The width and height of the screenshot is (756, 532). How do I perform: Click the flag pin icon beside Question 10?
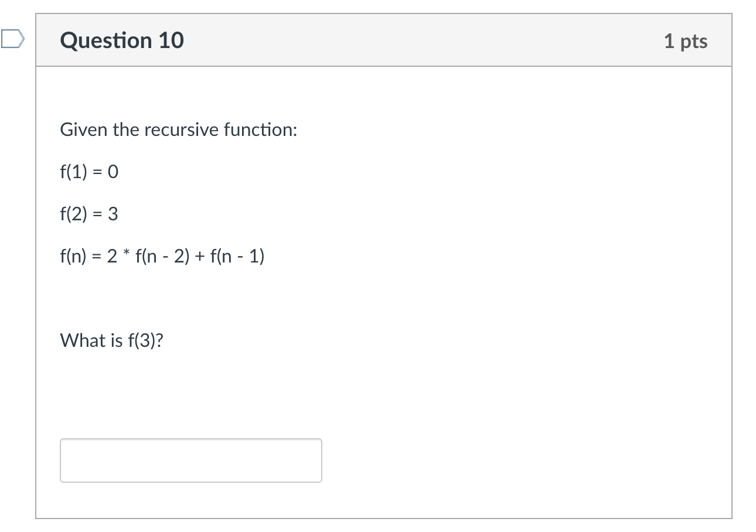(x=12, y=40)
